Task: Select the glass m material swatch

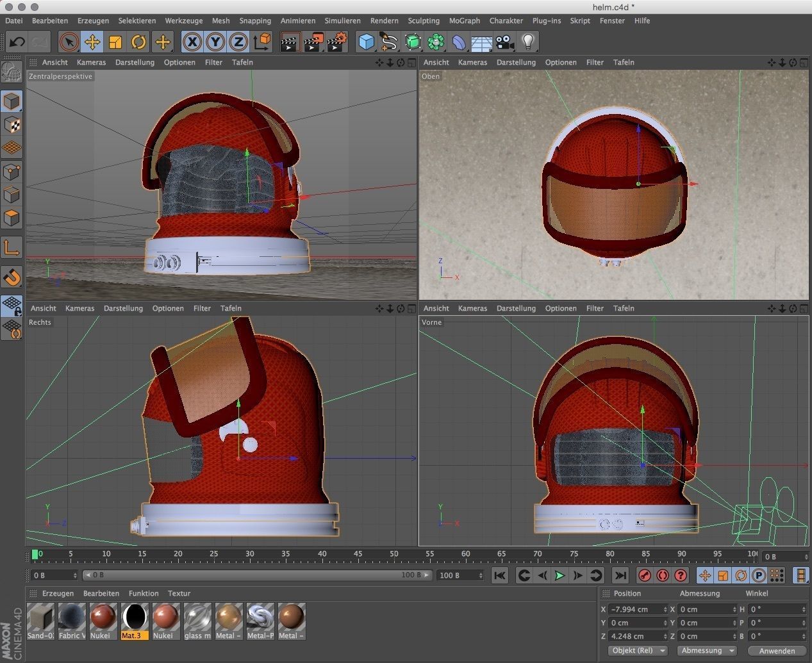Action: tap(197, 621)
